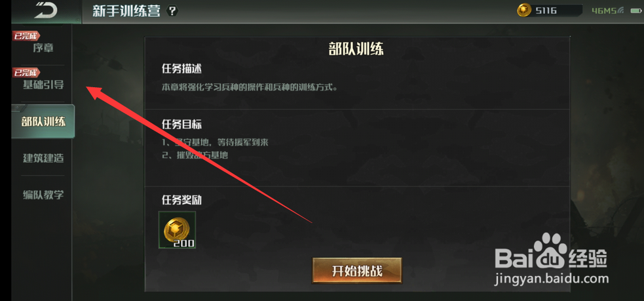Open the help question mark icon

(x=172, y=11)
